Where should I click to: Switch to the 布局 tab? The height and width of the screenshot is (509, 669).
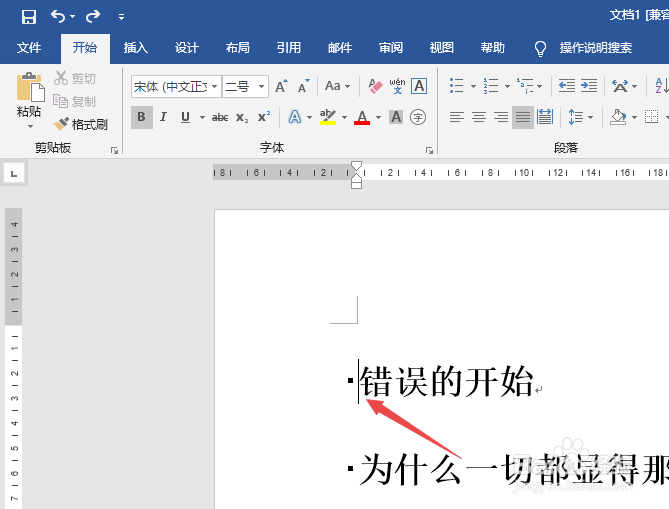point(238,47)
